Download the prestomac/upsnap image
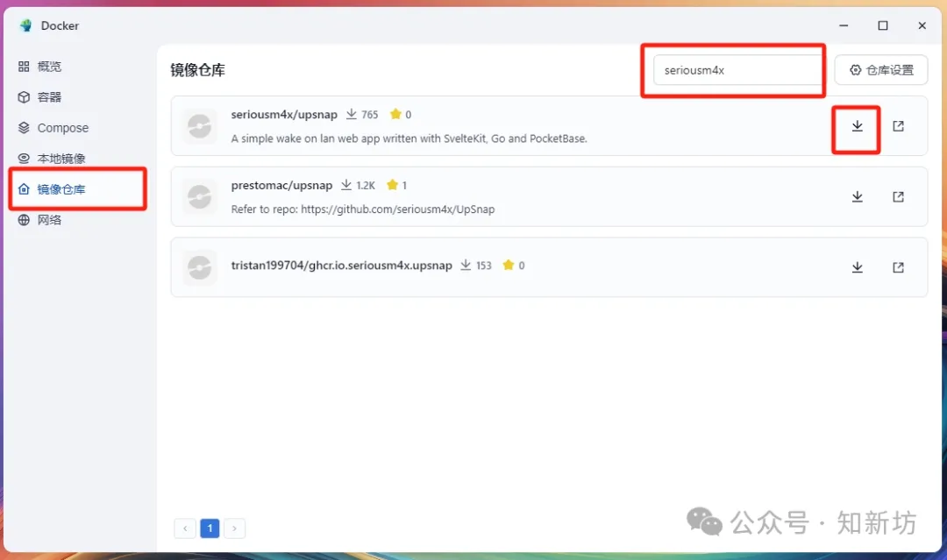The image size is (947, 560). (857, 196)
